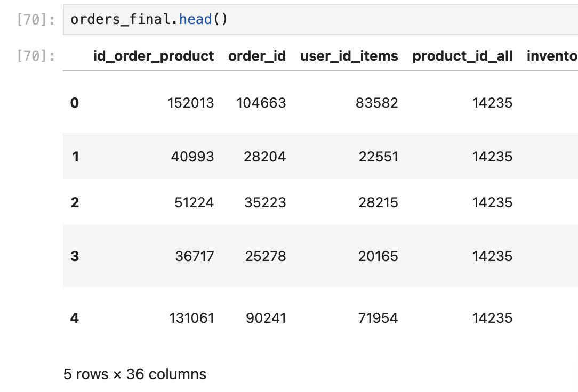Select the order_id column header
The height and width of the screenshot is (392, 578).
coord(257,56)
